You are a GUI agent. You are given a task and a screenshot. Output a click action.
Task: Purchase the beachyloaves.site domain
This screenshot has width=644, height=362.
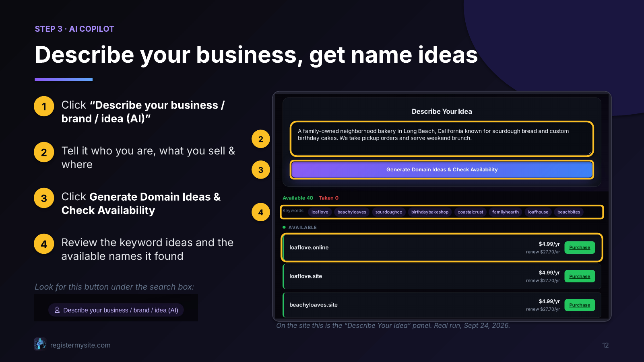coord(580,305)
